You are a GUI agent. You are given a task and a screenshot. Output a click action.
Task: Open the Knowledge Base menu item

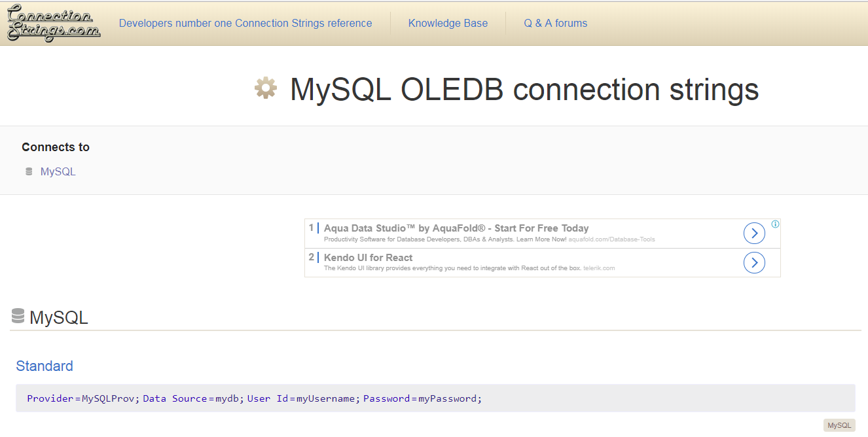[x=448, y=24]
